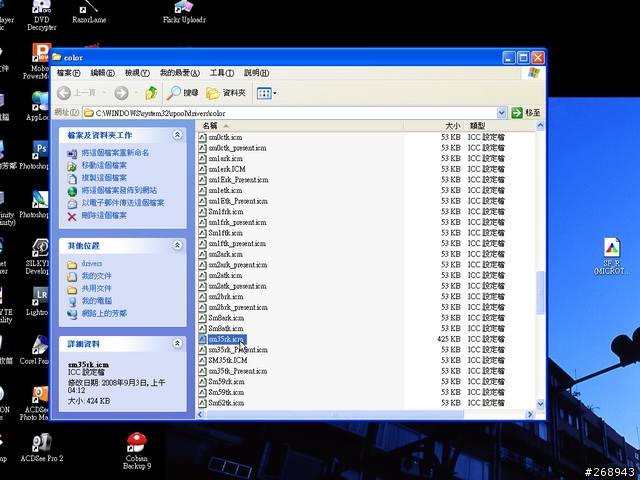640x480 pixels.
Task: Click copy this file (複製這個檔案)
Action: click(x=104, y=178)
